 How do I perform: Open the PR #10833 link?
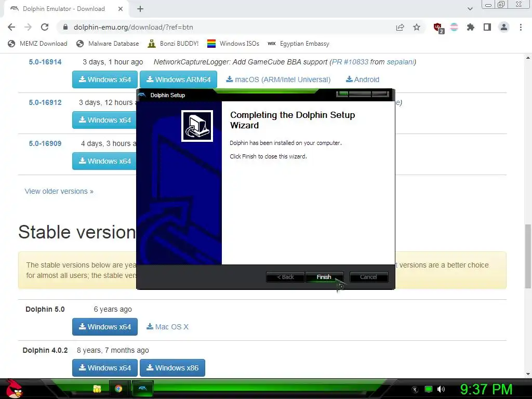pos(350,62)
